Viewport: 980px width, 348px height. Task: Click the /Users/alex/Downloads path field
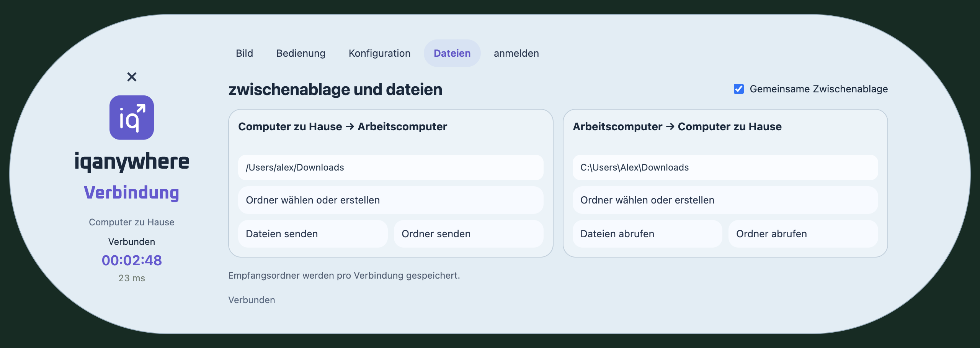[x=391, y=167]
